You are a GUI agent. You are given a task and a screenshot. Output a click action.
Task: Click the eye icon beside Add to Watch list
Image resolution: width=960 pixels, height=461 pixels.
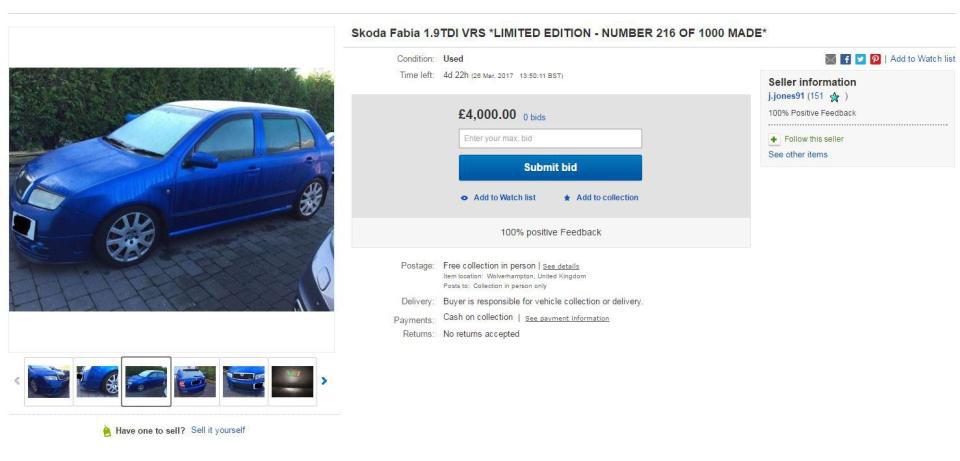pos(464,198)
